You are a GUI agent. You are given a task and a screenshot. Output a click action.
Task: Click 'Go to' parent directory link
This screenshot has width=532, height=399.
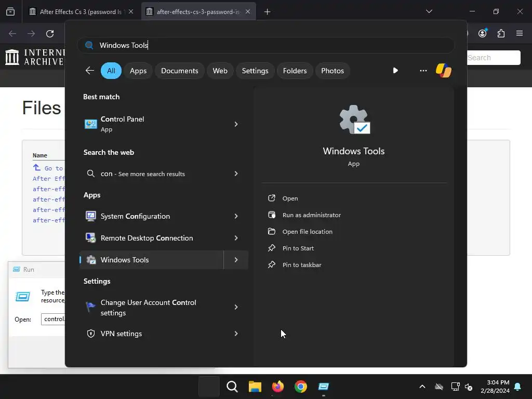point(49,168)
